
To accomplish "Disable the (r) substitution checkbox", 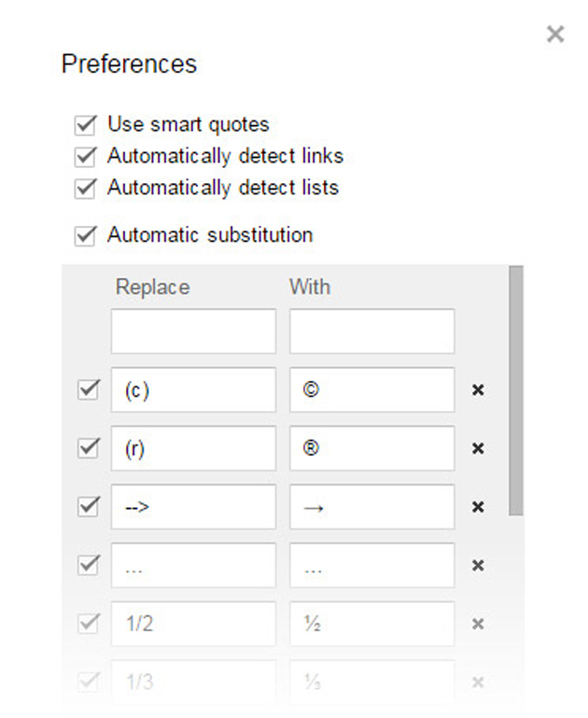I will (89, 448).
